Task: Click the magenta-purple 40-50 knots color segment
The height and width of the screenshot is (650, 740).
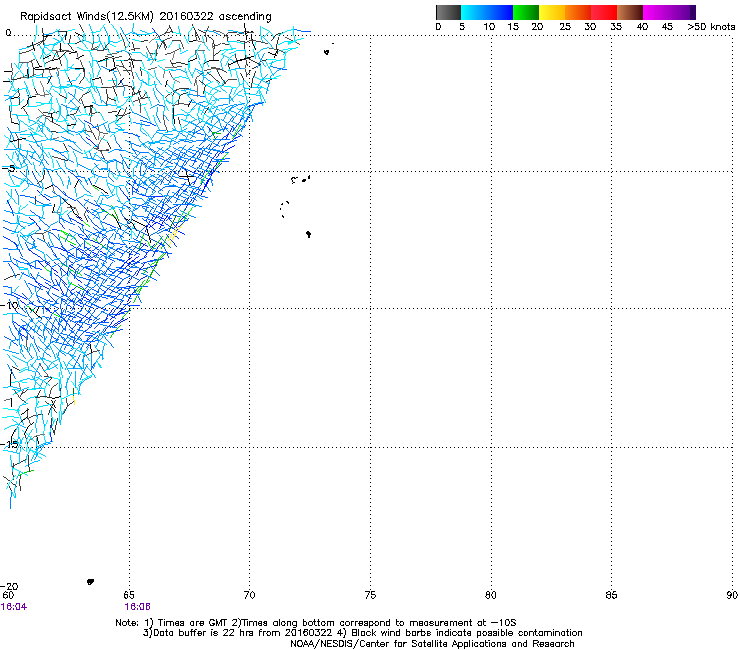Action: click(x=669, y=12)
